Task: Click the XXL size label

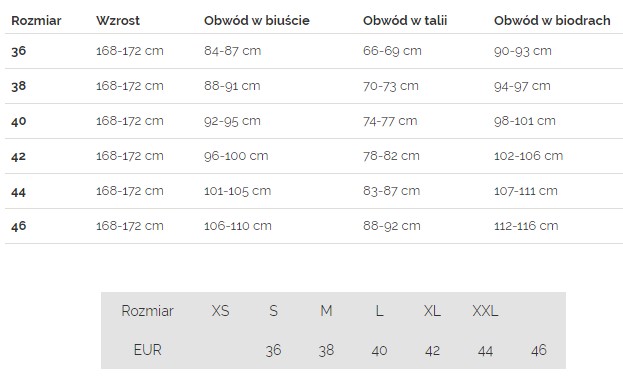Action: point(485,310)
